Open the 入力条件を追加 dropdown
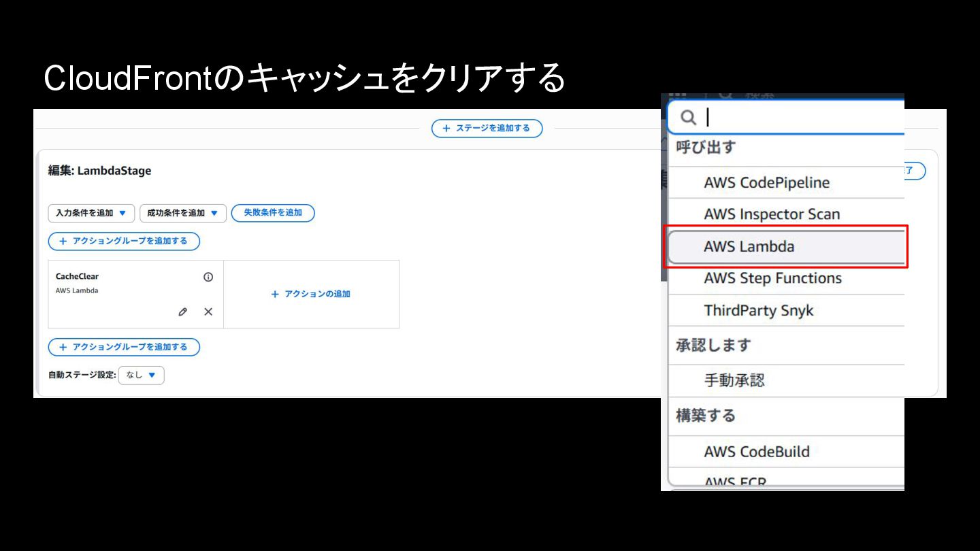 pos(91,213)
